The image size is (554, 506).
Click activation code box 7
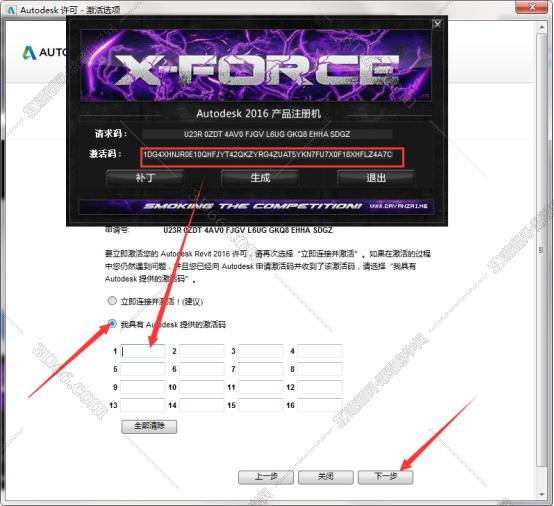[261, 369]
